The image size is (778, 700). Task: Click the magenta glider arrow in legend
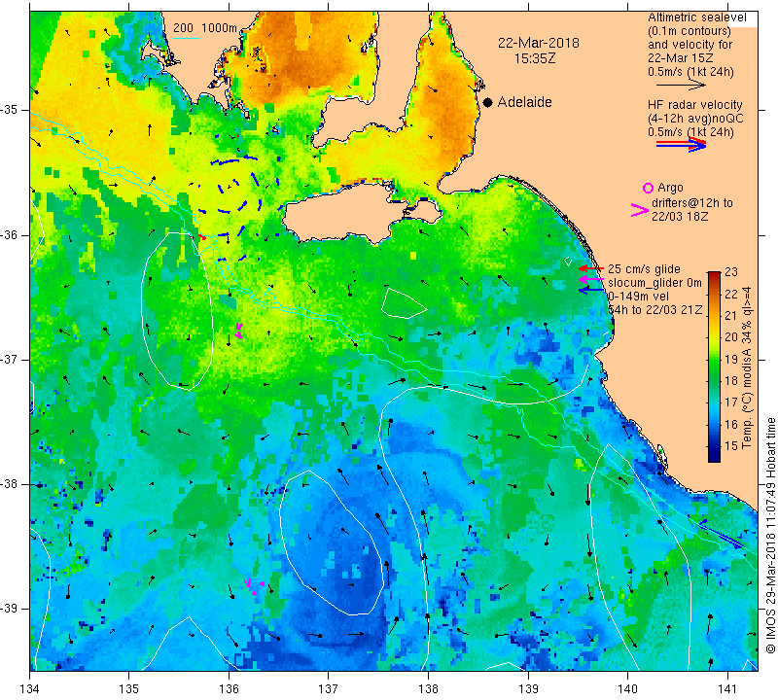tap(591, 279)
